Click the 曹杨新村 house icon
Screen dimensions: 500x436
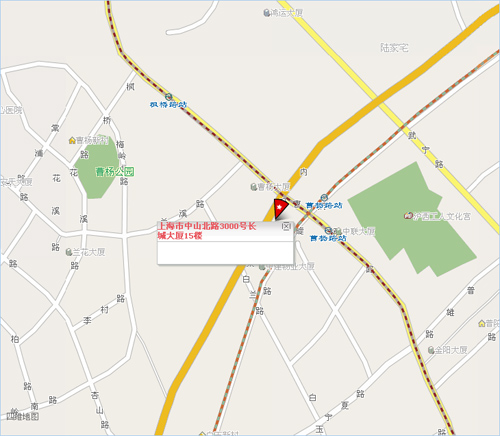[x=72, y=140]
